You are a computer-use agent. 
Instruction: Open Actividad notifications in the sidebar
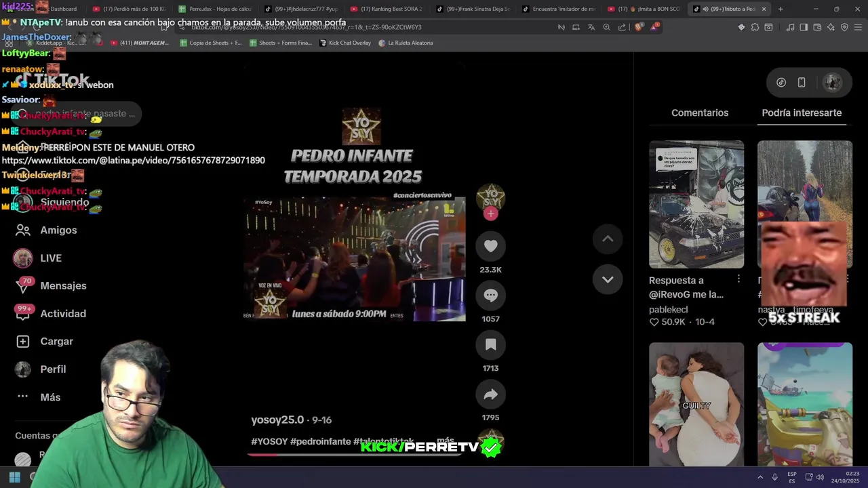click(x=51, y=314)
